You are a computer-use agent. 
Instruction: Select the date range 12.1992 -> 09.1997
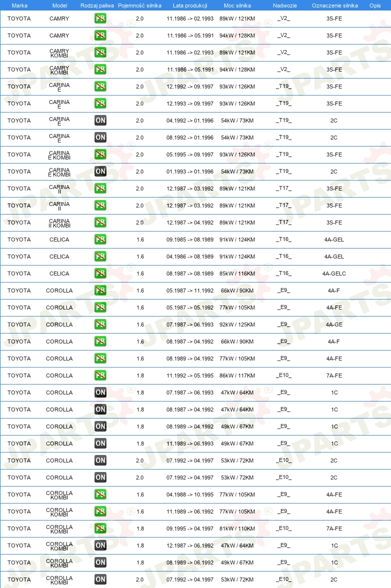pyautogui.click(x=190, y=86)
